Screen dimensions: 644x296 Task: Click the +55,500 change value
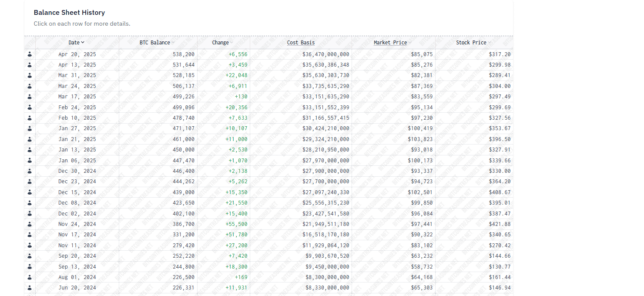[x=236, y=224]
